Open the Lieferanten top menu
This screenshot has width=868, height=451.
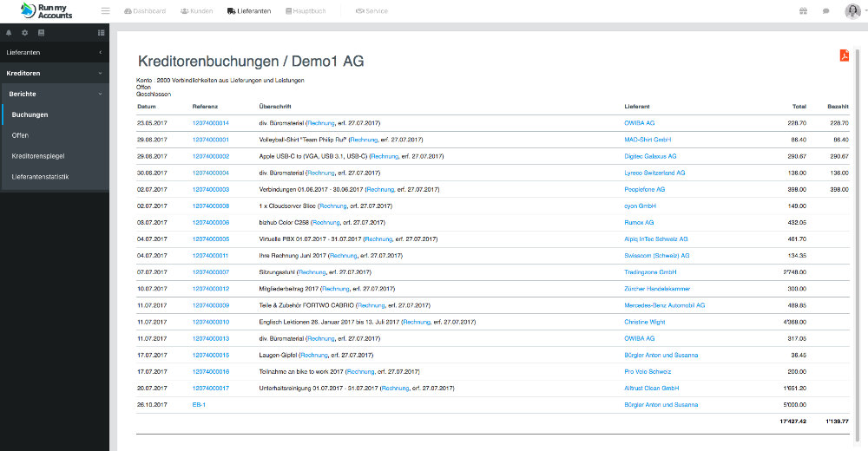(x=249, y=11)
